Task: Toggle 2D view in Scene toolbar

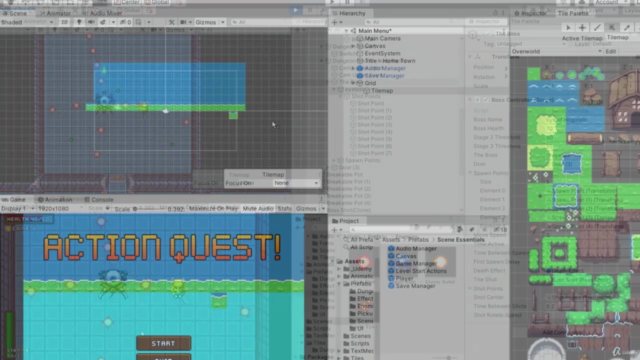Action: click(64, 22)
